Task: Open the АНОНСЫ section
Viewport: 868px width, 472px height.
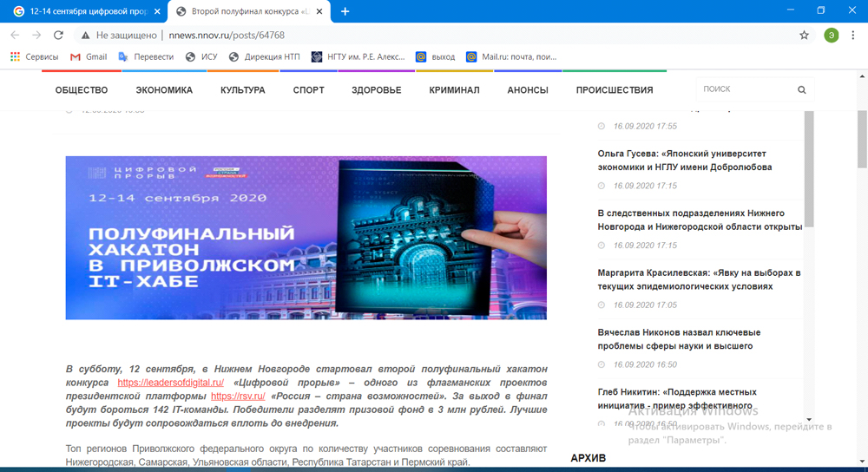Action: click(528, 89)
